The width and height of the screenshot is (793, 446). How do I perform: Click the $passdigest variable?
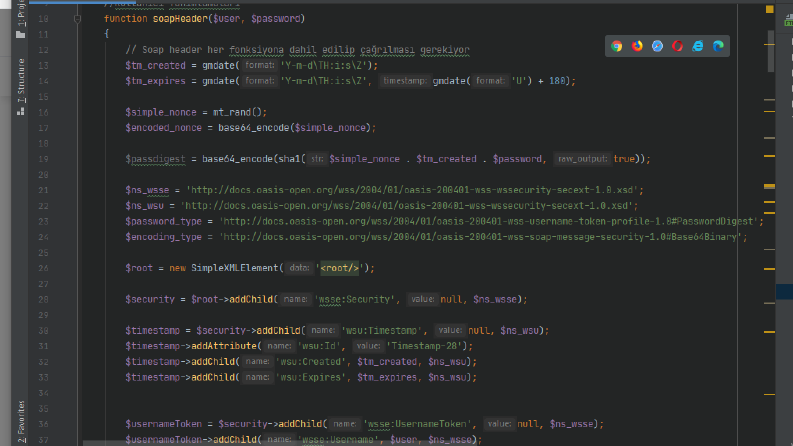155,159
